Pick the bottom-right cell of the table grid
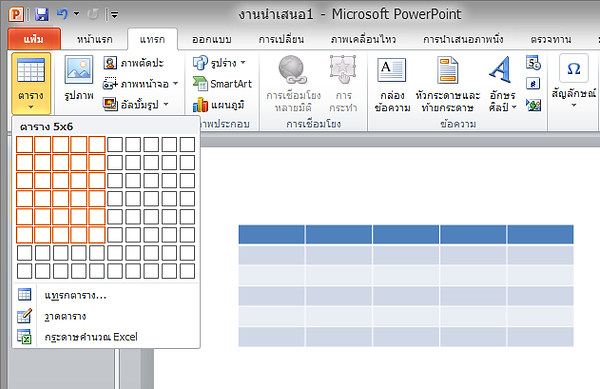This screenshot has width=600, height=389. (x=188, y=271)
